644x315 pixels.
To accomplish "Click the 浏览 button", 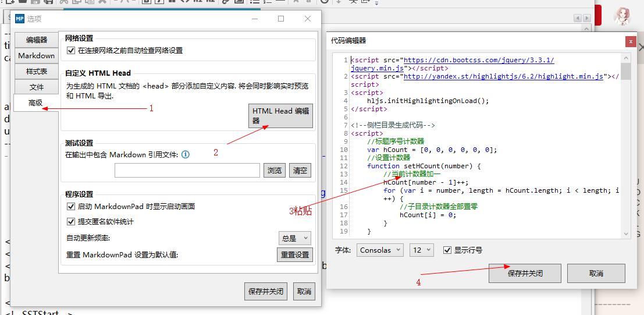I will [x=275, y=170].
